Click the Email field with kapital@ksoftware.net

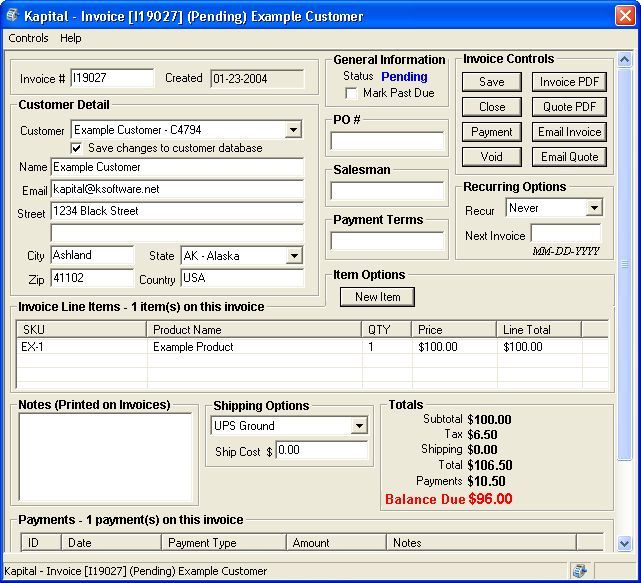pos(177,189)
